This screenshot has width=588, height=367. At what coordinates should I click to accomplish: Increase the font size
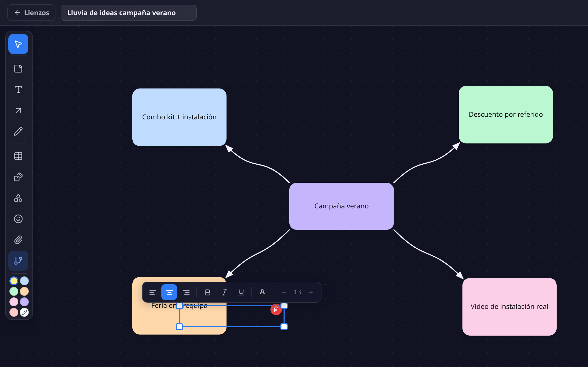click(311, 292)
